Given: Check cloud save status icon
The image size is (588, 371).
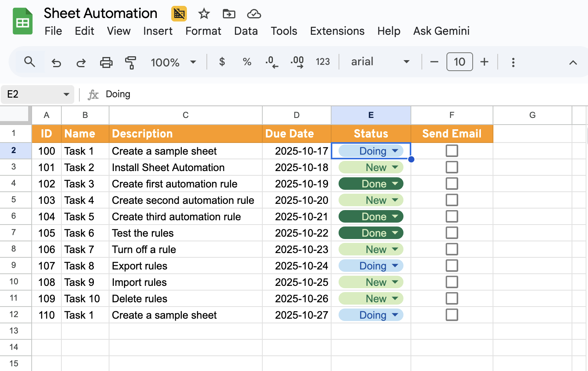Looking at the screenshot, I should 254,14.
